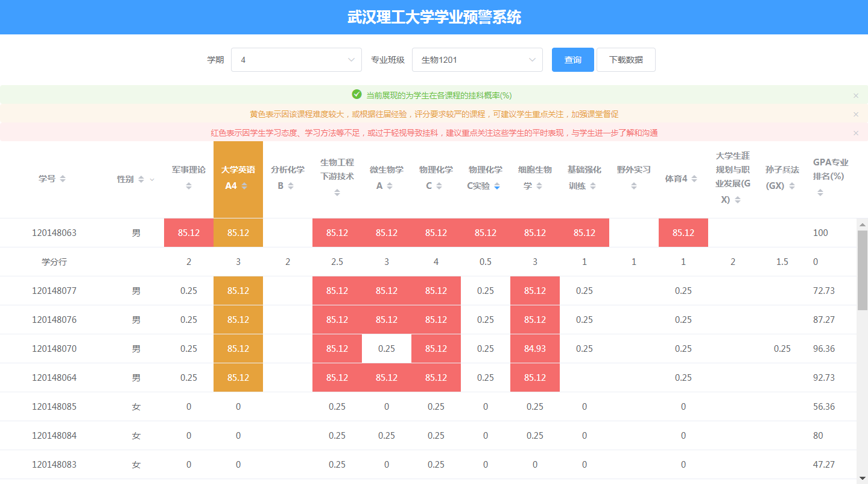This screenshot has height=484, width=868.
Task: Open the 学期 semester dropdown
Action: pos(296,60)
